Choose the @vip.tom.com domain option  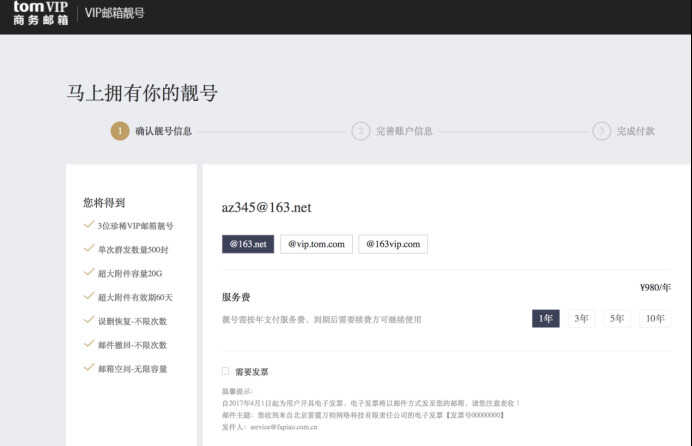(x=316, y=244)
